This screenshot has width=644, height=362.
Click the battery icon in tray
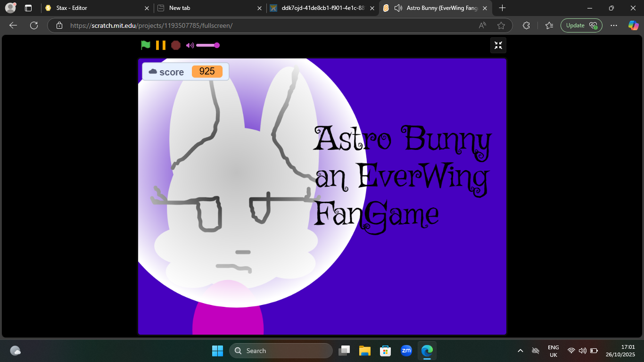594,351
